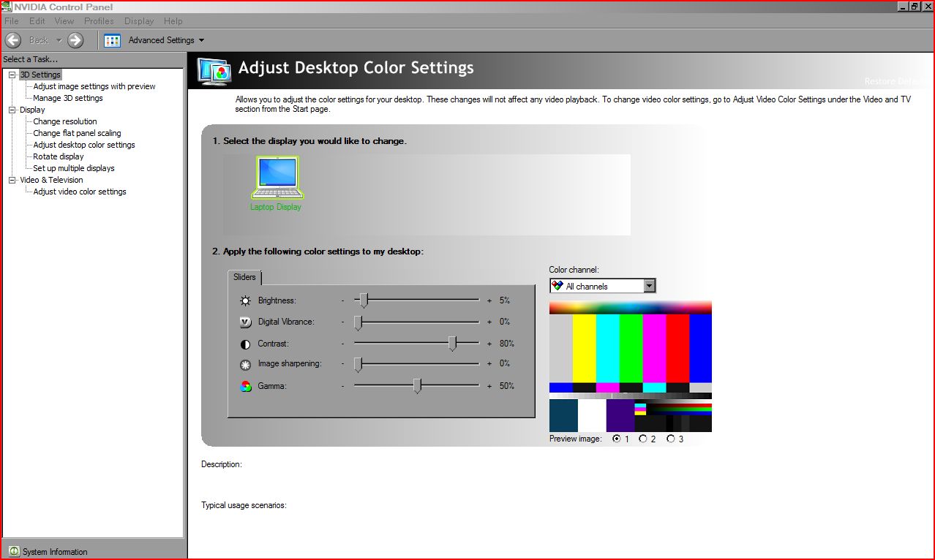Open Manage 3D settings
The height and width of the screenshot is (560, 935).
pos(68,98)
